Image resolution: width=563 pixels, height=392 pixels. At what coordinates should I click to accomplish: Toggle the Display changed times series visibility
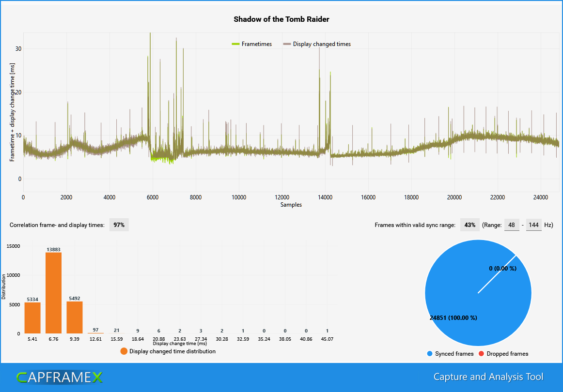[317, 44]
